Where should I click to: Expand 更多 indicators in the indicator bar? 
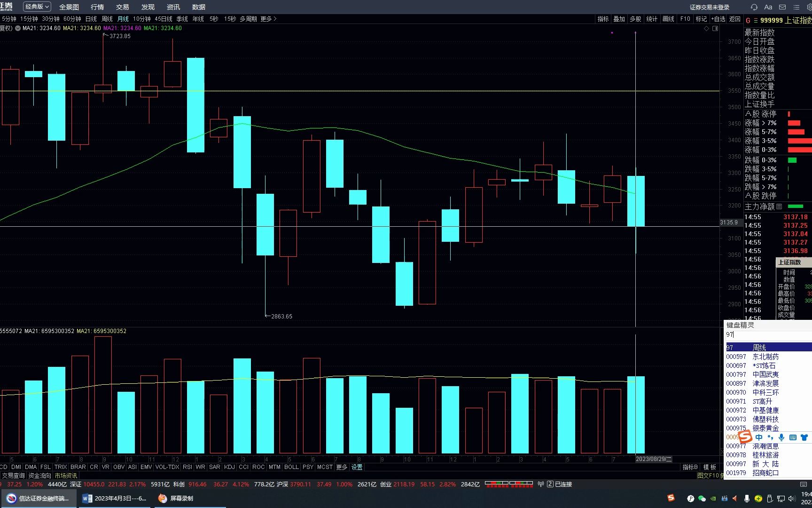tap(342, 467)
